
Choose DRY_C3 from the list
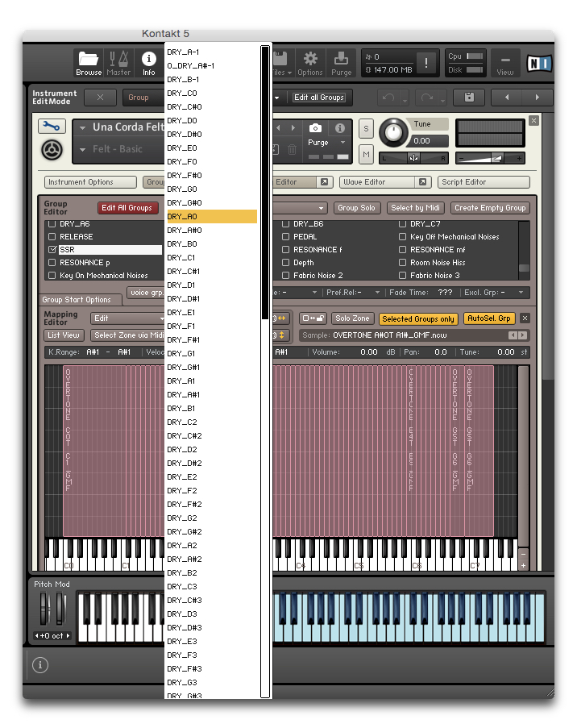[x=212, y=586]
